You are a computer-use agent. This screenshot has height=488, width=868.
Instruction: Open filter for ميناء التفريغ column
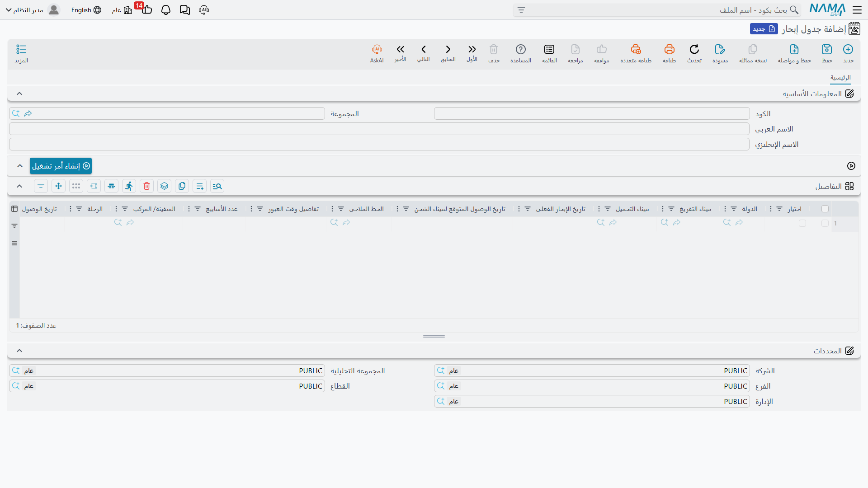(671, 209)
